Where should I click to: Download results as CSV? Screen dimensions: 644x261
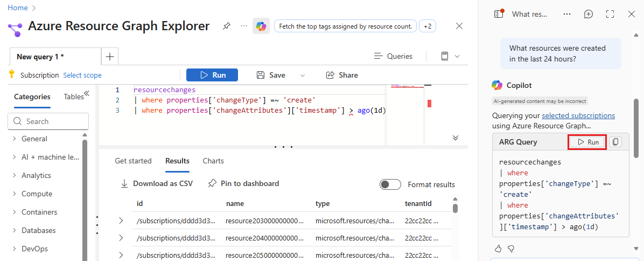(x=157, y=184)
